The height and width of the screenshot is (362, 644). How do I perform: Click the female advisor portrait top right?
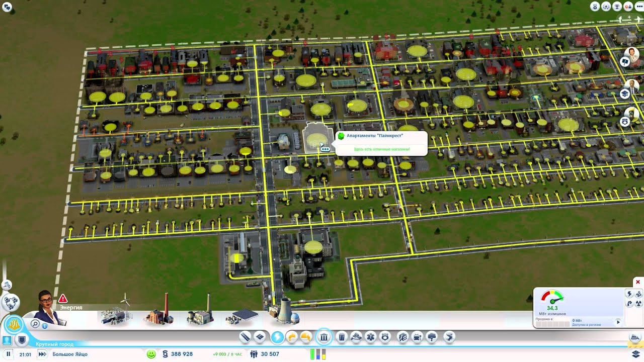632,54
